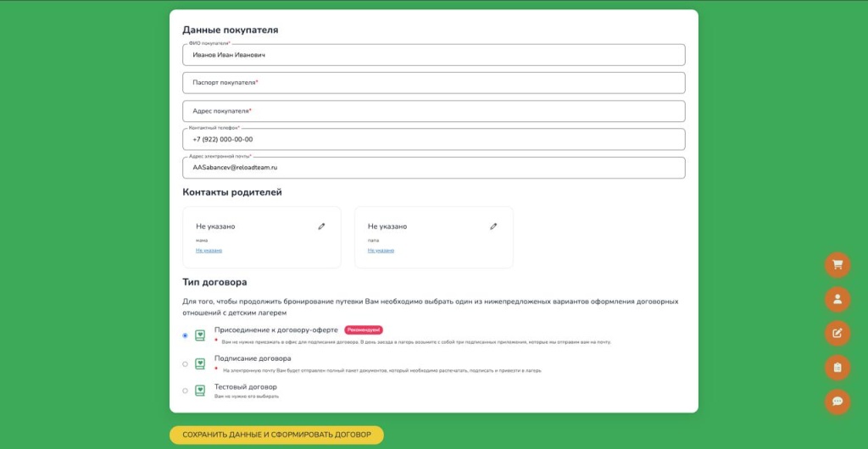
Task: Edit the father's contact with pencil icon
Action: coord(493,226)
